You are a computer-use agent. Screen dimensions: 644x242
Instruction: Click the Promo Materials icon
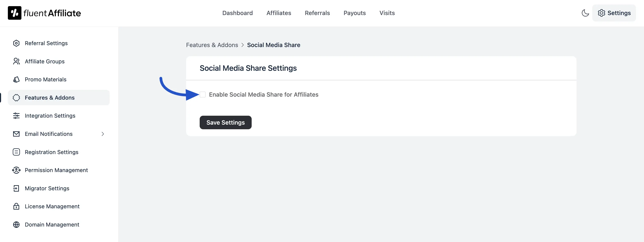(16, 79)
